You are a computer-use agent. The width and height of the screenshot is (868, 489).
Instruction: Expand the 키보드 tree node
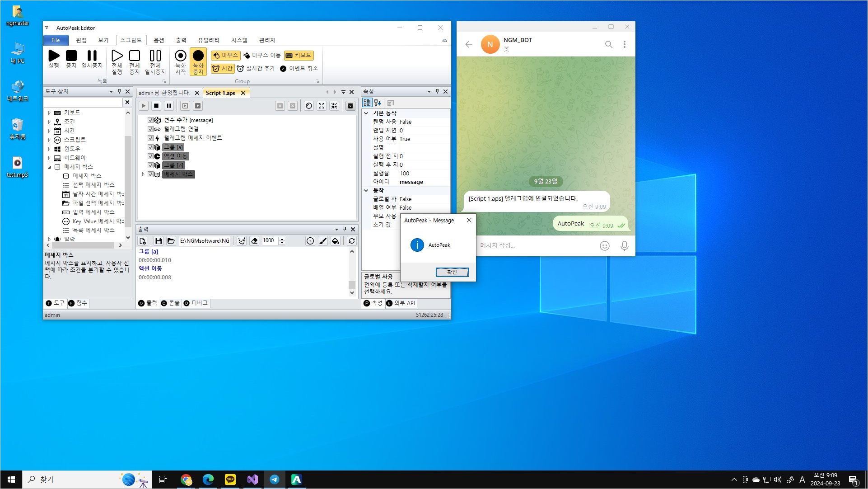49,113
